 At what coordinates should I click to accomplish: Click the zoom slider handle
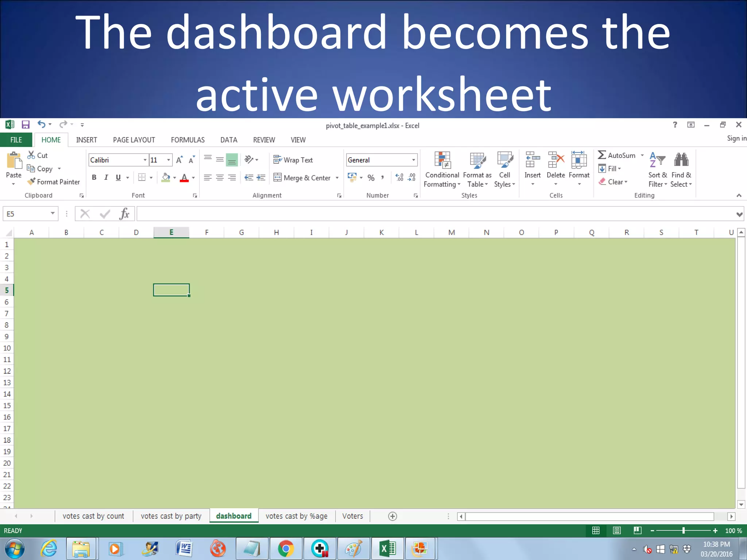pos(684,530)
